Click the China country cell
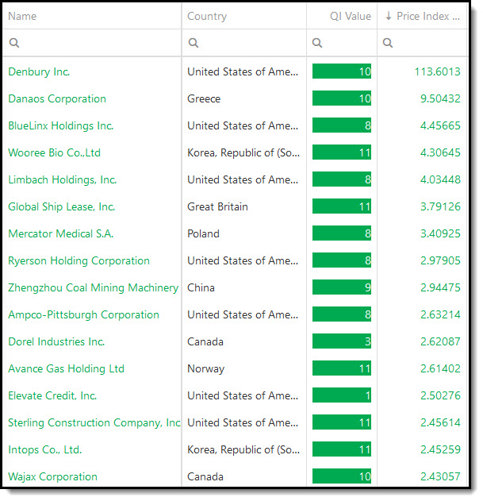The width and height of the screenshot is (483, 500). click(201, 288)
